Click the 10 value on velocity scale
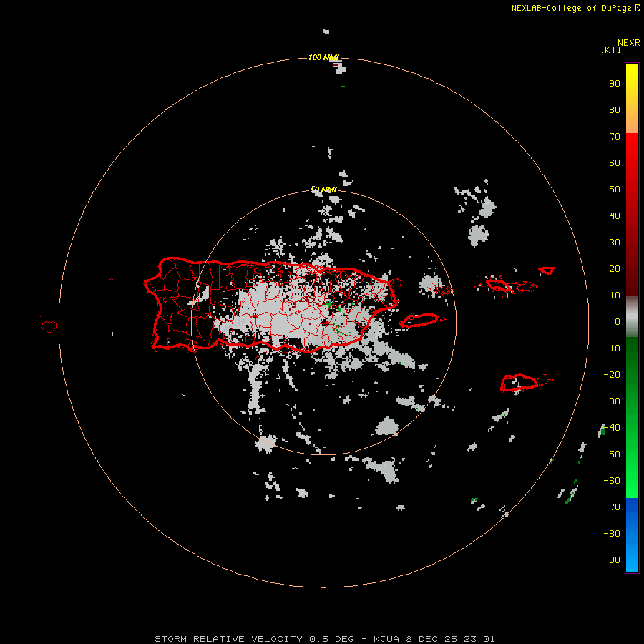 [615, 296]
